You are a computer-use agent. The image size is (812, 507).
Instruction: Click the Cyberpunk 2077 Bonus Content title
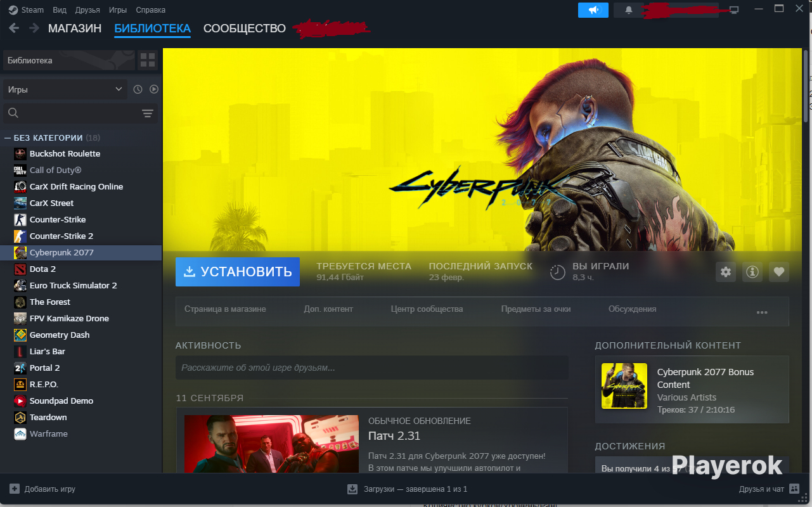(x=706, y=378)
